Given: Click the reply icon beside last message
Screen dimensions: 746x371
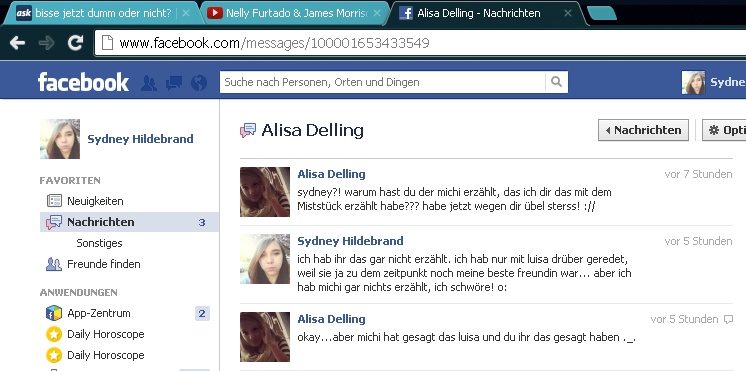Looking at the screenshot, I should [728, 319].
